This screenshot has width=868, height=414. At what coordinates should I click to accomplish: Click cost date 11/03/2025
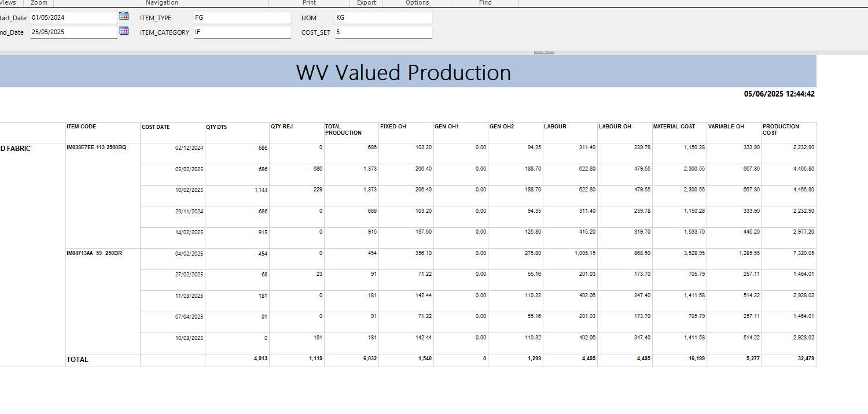[x=189, y=296]
